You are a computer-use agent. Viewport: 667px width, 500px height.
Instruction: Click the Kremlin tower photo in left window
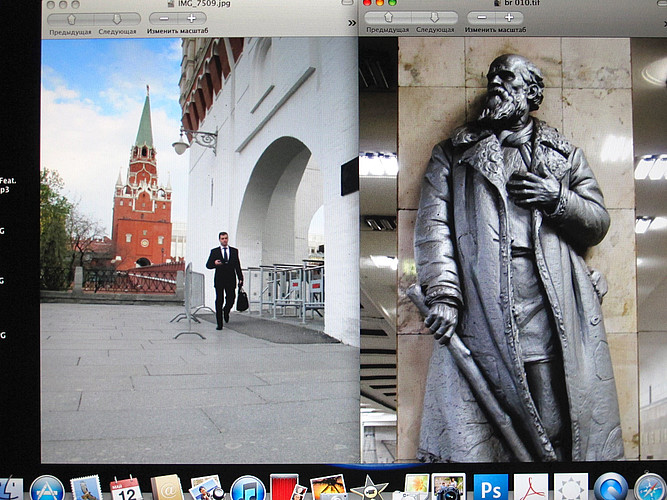(200, 250)
